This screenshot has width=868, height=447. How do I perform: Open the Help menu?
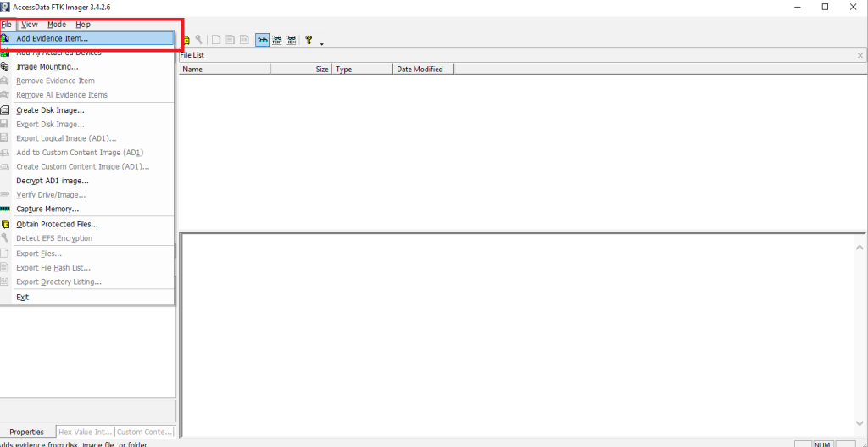coord(83,25)
